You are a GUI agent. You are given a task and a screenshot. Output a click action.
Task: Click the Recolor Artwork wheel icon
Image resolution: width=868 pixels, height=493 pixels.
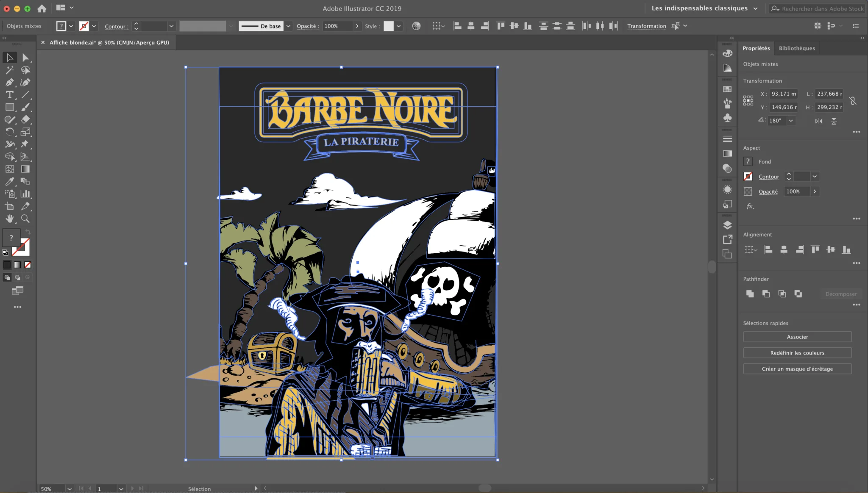416,26
